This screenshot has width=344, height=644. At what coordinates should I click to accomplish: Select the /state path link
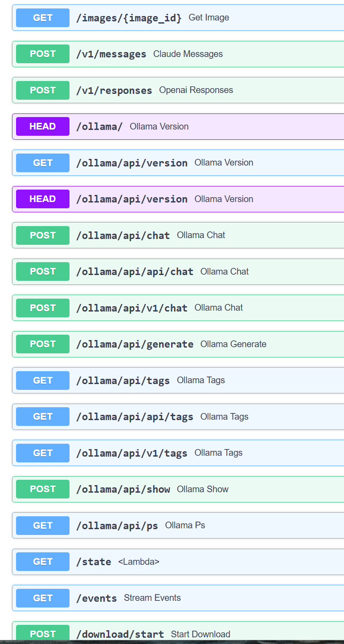coord(94,562)
